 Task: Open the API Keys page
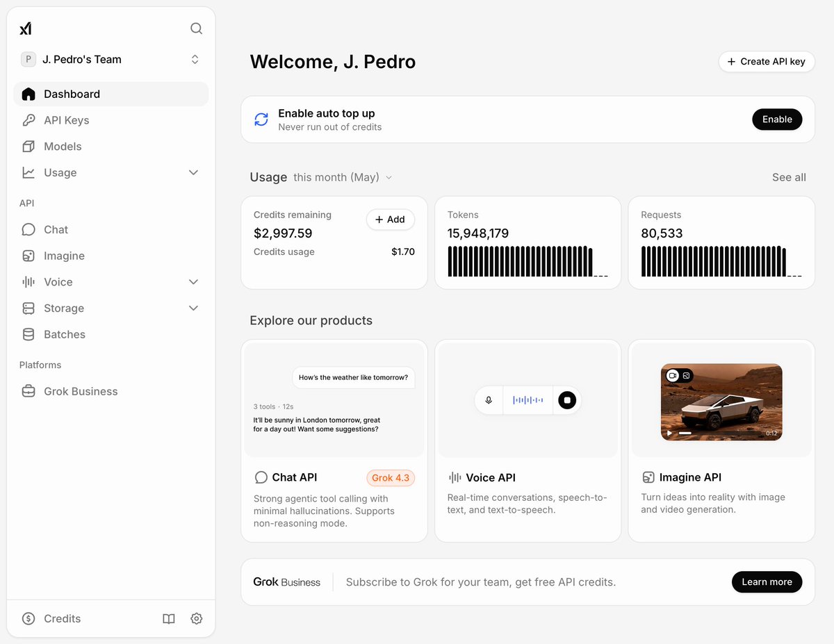click(x=111, y=120)
